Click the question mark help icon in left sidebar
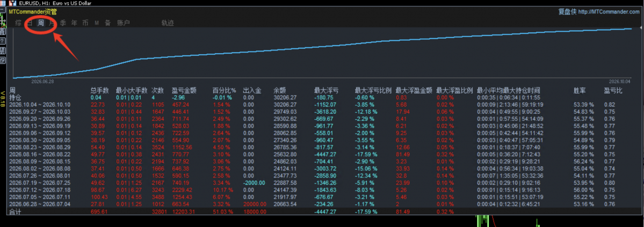Screen dimensions: 644x227 [x=3, y=41]
